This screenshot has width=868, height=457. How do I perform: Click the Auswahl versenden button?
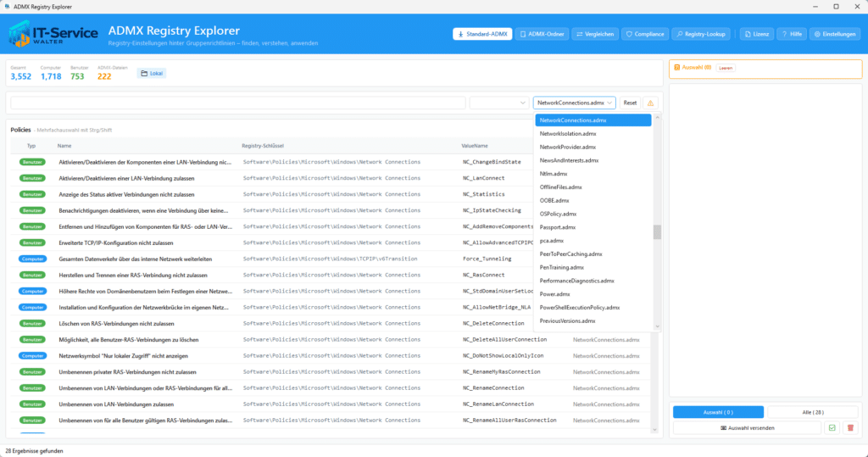pos(747,427)
